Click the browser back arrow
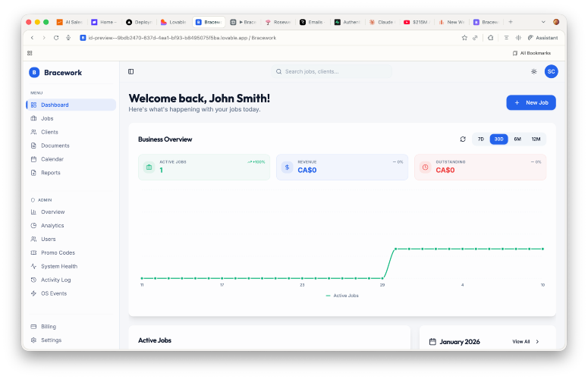The height and width of the screenshot is (379, 588). (33, 38)
